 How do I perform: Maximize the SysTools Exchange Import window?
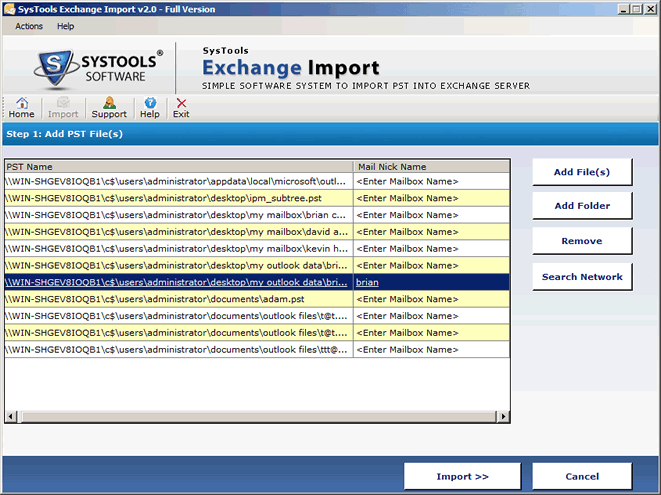[x=637, y=9]
